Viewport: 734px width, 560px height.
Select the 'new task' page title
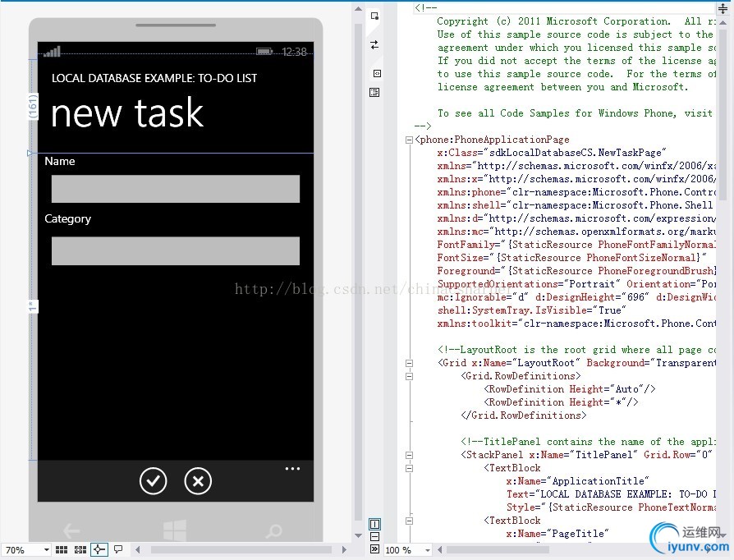pos(127,112)
